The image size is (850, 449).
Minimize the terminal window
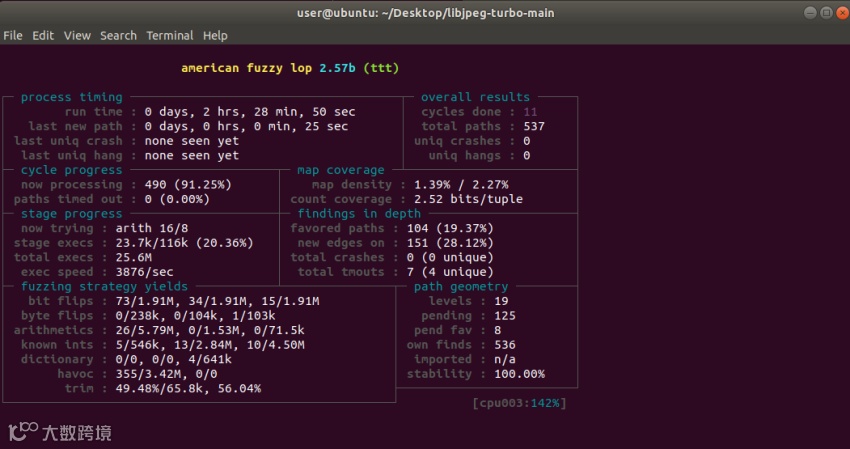point(810,13)
